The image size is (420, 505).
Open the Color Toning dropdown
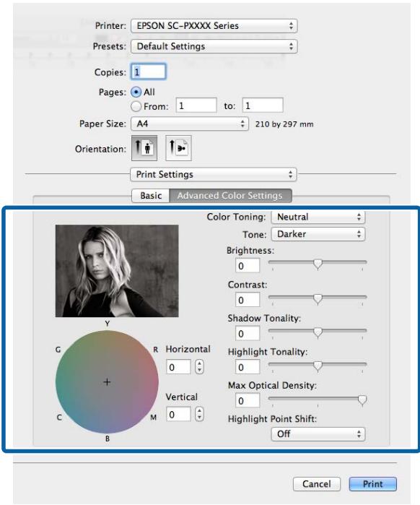[x=318, y=217]
